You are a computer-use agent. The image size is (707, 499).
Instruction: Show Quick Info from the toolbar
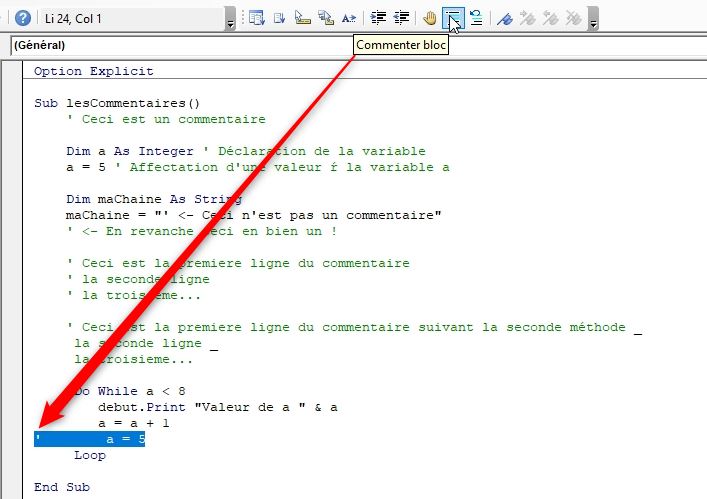302,18
